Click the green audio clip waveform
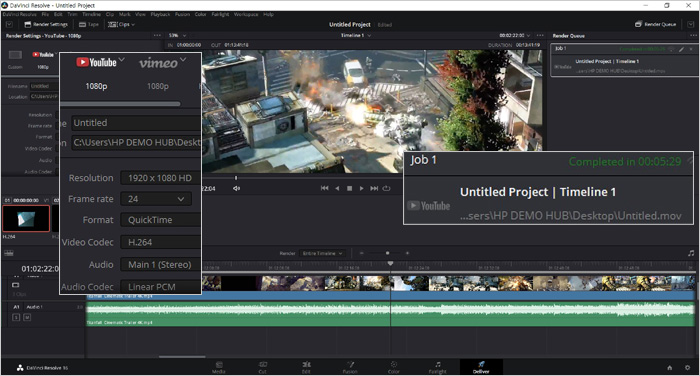 click(390, 313)
